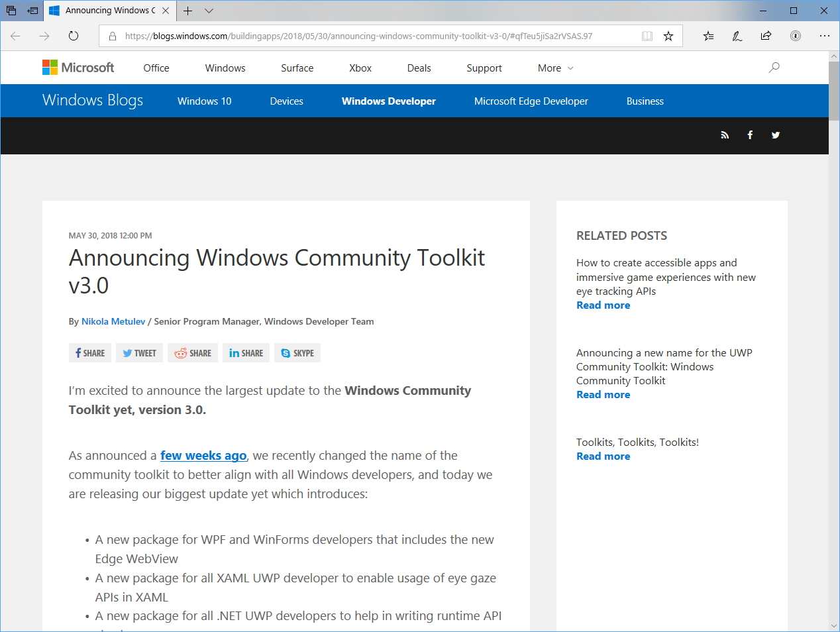Add notes with pen icon

(737, 36)
